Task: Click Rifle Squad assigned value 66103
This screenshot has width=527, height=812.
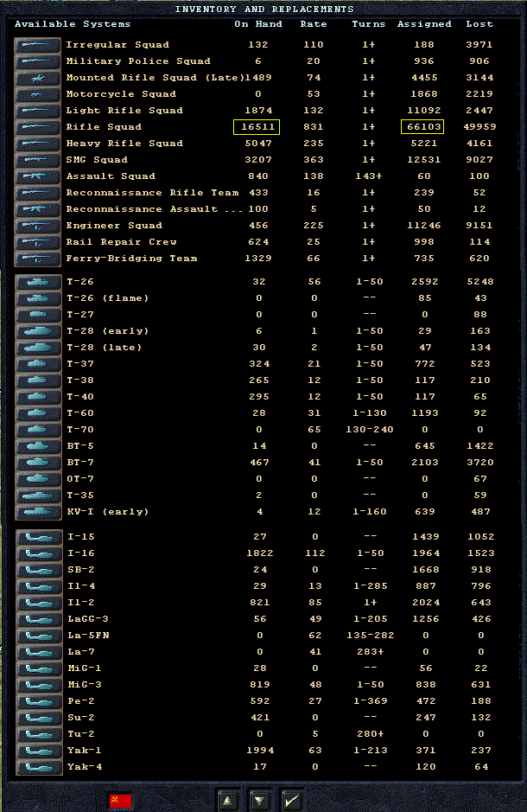Action: 422,127
